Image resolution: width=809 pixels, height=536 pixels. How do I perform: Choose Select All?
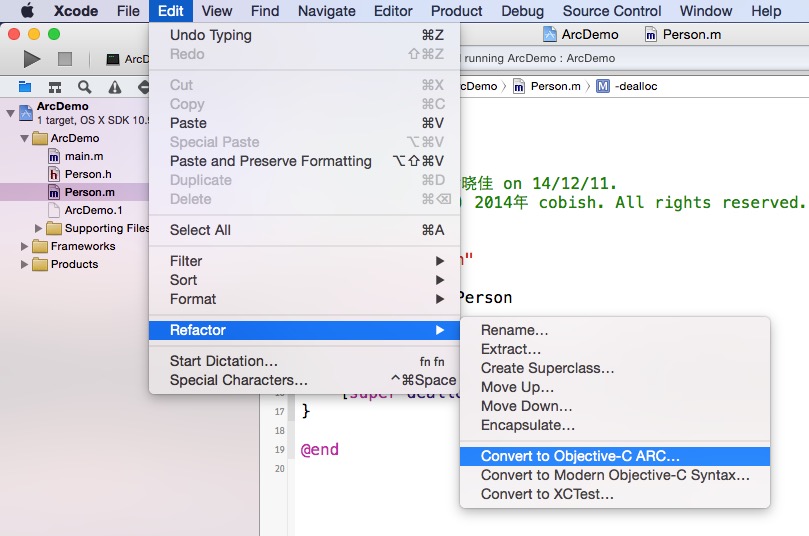tap(304, 230)
